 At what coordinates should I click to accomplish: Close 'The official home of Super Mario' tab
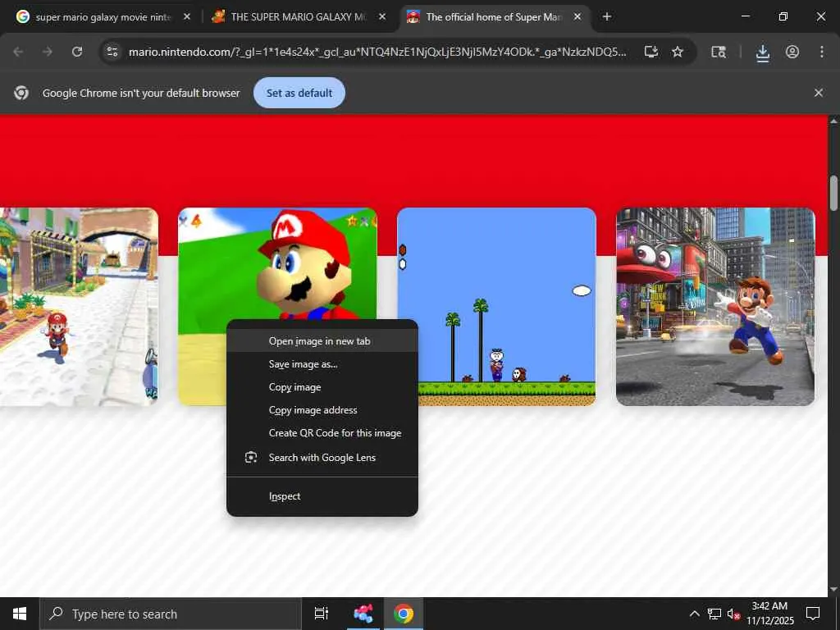point(577,17)
